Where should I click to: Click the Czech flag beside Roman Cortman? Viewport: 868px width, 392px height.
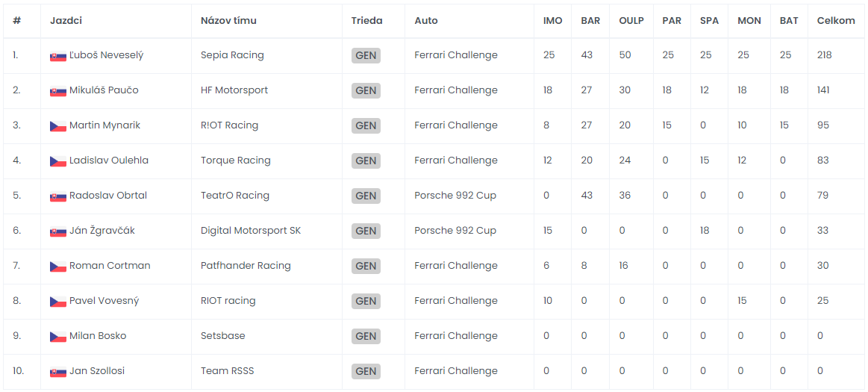[x=58, y=267]
